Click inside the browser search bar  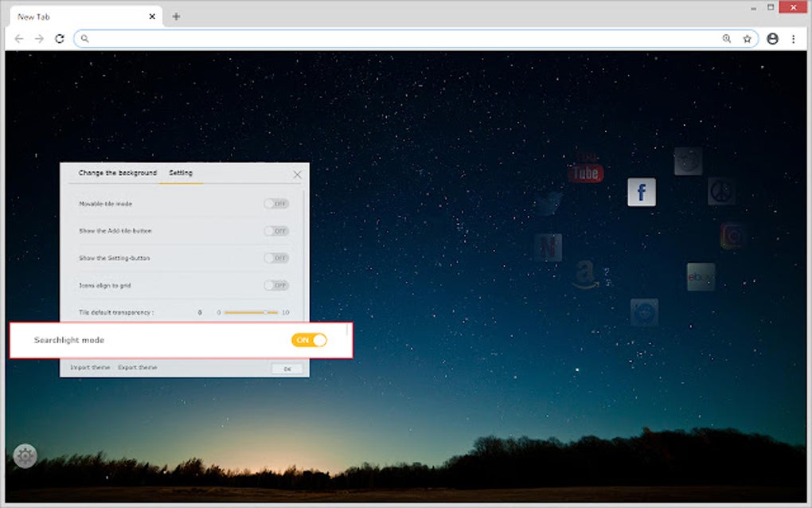(x=318, y=37)
